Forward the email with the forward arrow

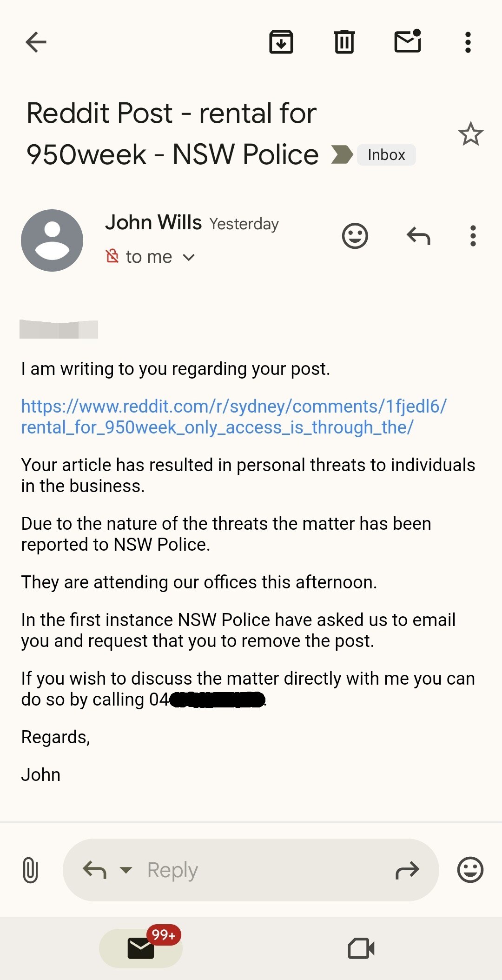(407, 869)
